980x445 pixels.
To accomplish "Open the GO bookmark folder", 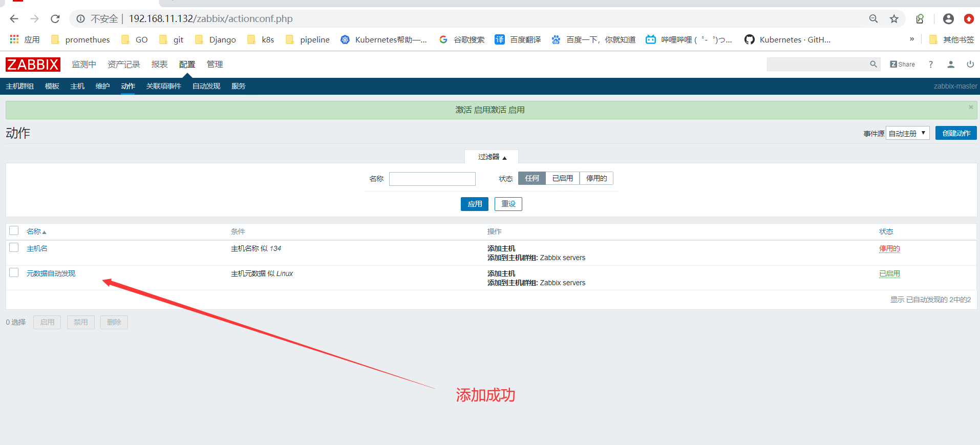I will [134, 39].
